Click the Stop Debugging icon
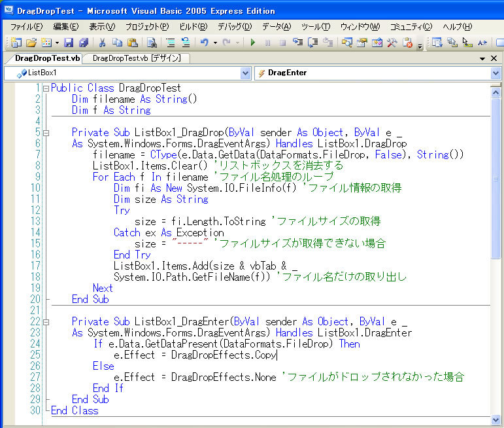 (282, 43)
